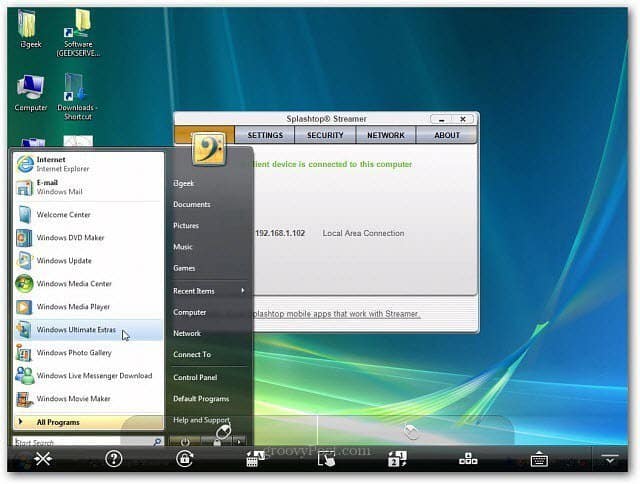Tap the Splashtop disconnect X icon in bottom toolbar
Screen dimensions: 640x484
pos(43,459)
